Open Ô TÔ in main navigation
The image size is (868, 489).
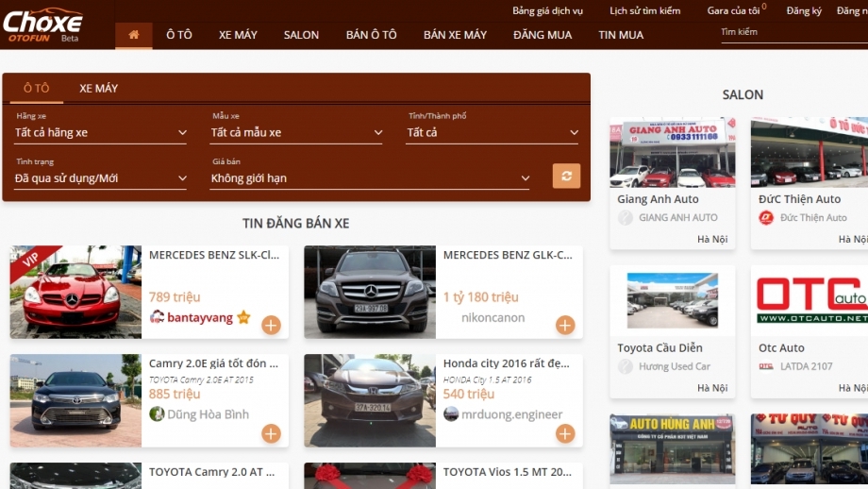point(179,35)
